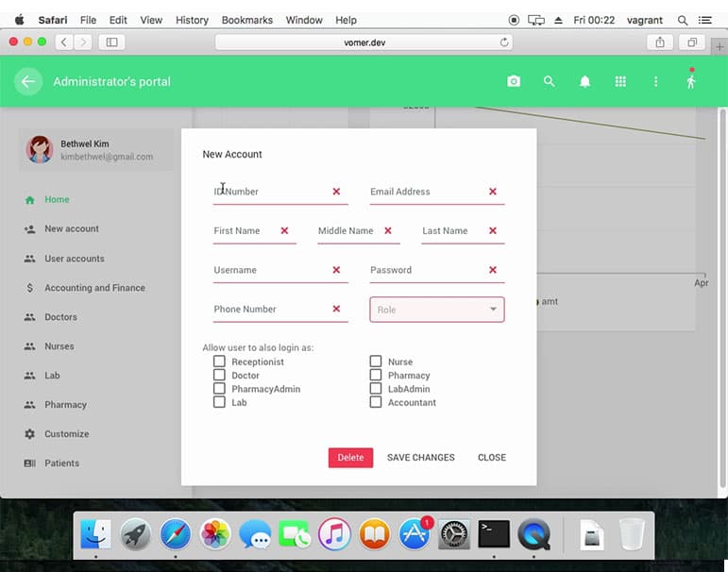Open Launchpad rocket in the Dock
The image size is (728, 572).
136,534
